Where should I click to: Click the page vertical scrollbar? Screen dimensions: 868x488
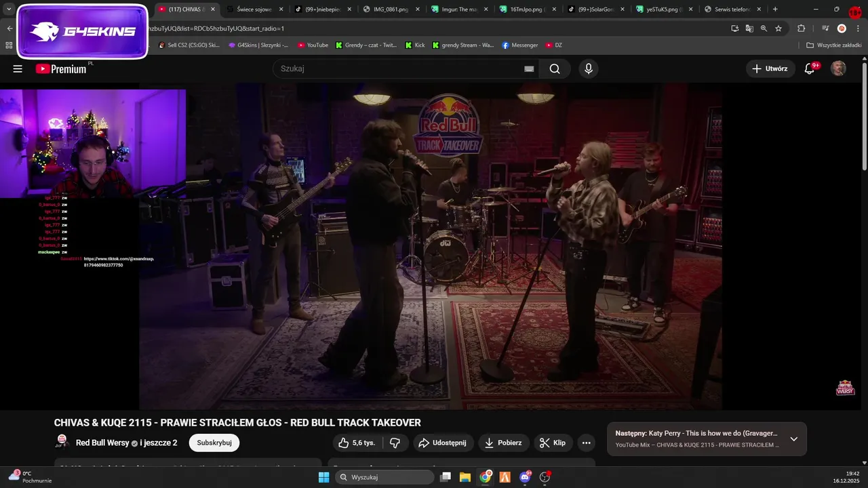[x=864, y=115]
